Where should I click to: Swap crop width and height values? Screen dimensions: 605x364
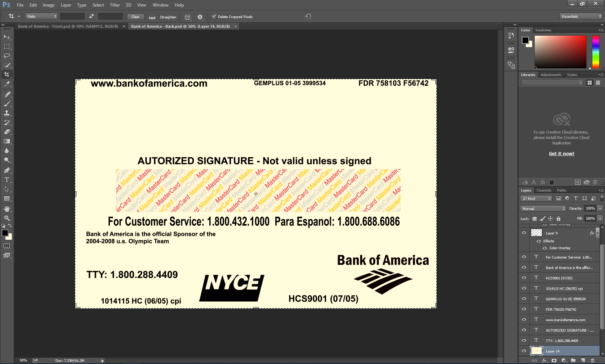[92, 16]
